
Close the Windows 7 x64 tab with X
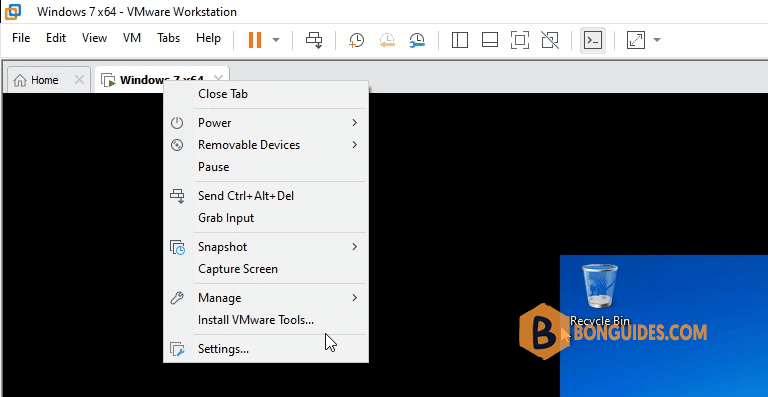(x=219, y=78)
